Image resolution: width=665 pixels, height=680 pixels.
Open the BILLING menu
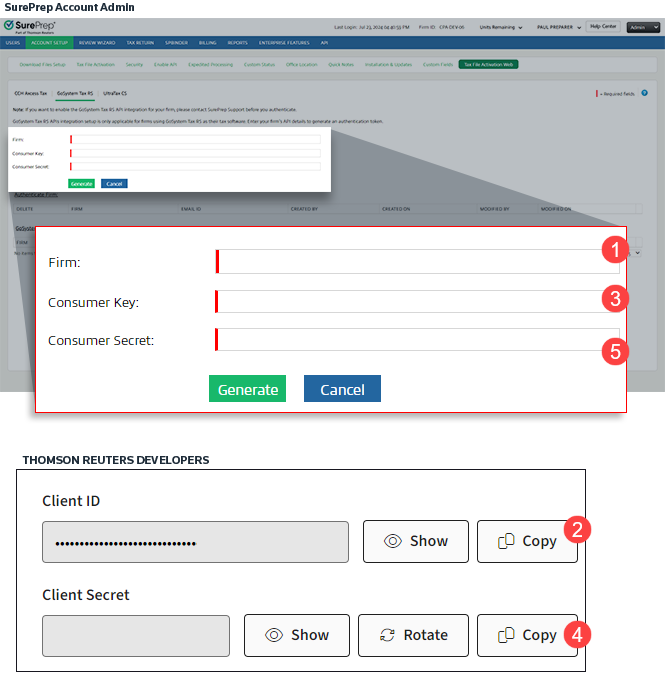click(x=207, y=43)
